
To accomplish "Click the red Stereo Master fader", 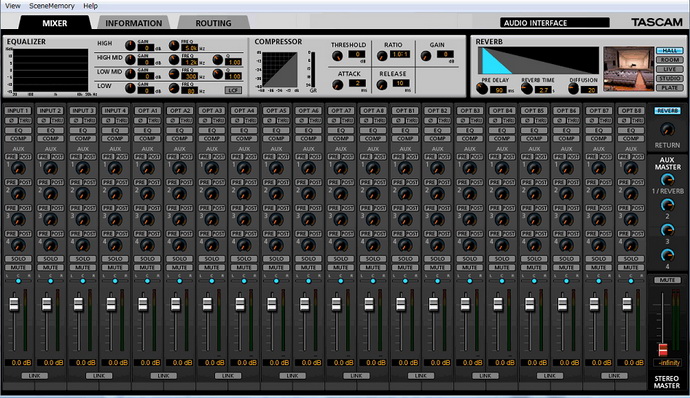I will 662,350.
